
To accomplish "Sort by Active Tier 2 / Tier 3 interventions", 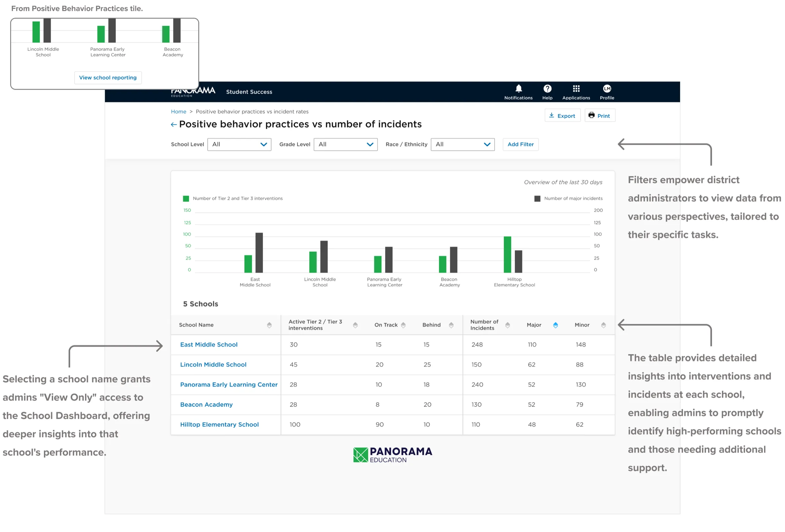I will (x=355, y=325).
